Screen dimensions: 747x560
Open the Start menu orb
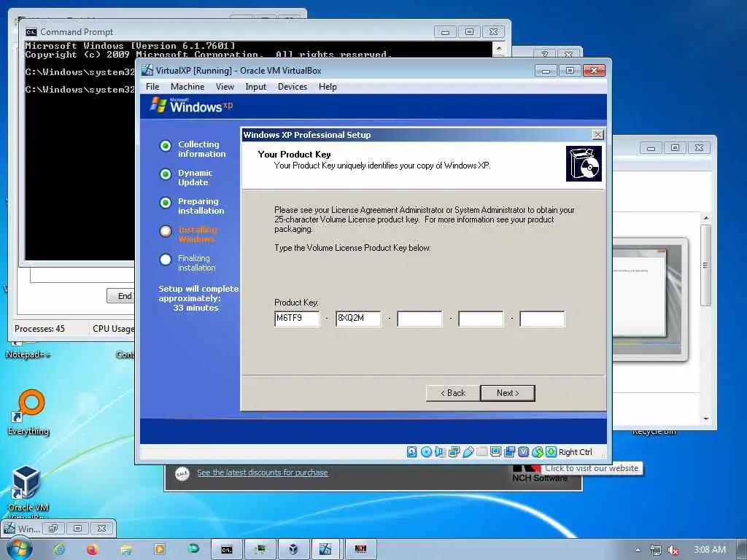19,549
